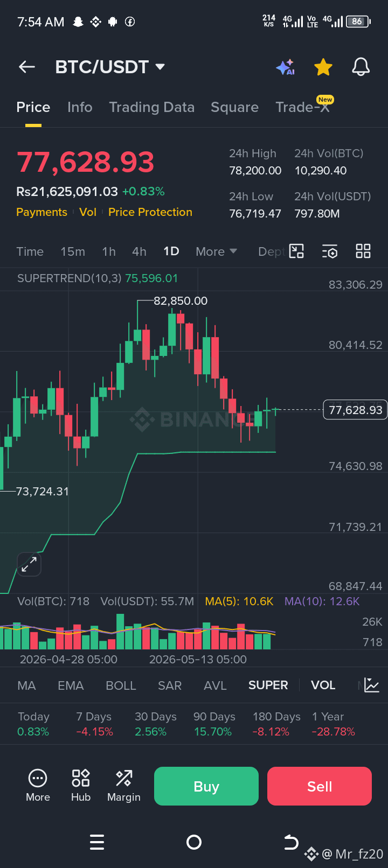Open the Square tab
Screen dimensions: 388x868
(x=234, y=107)
